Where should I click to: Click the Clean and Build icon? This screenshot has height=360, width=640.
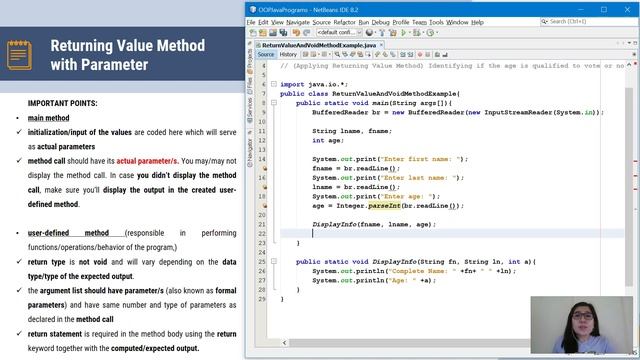(x=393, y=33)
